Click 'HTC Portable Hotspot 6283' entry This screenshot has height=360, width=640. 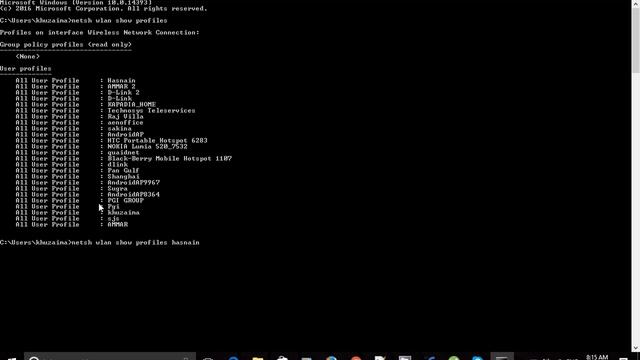[157, 140]
